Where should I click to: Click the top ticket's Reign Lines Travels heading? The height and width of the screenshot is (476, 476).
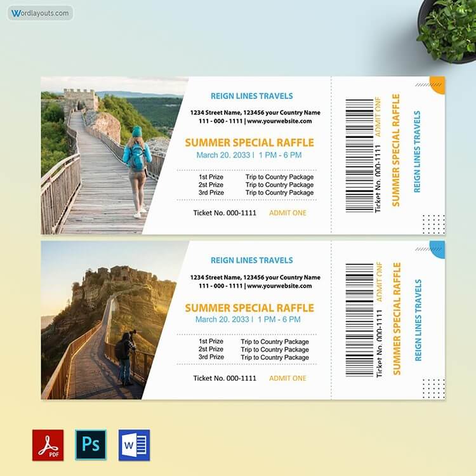tap(251, 96)
